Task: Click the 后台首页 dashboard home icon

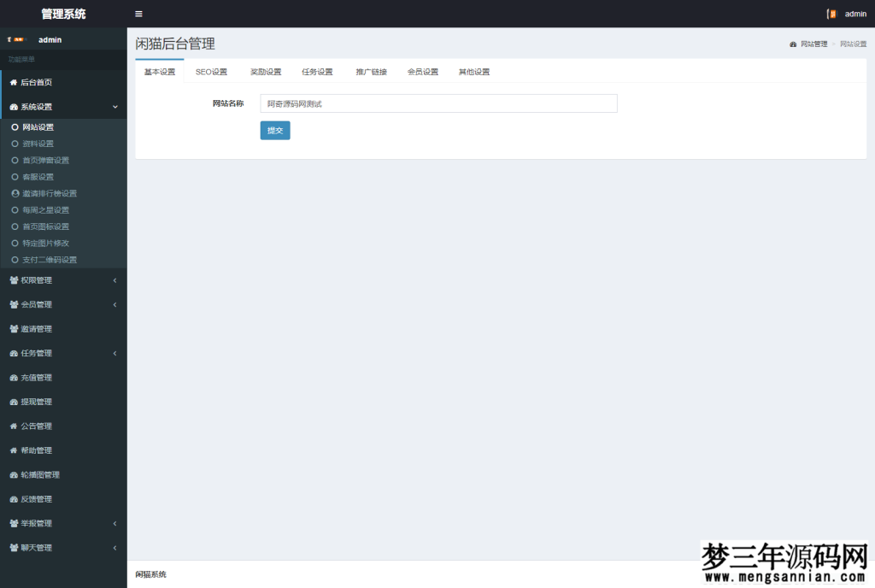Action: tap(15, 82)
